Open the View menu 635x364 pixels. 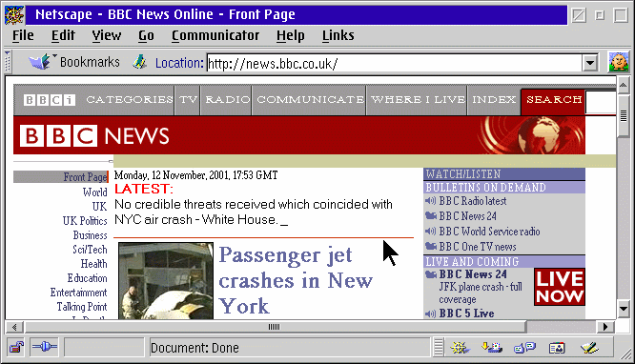coord(106,35)
